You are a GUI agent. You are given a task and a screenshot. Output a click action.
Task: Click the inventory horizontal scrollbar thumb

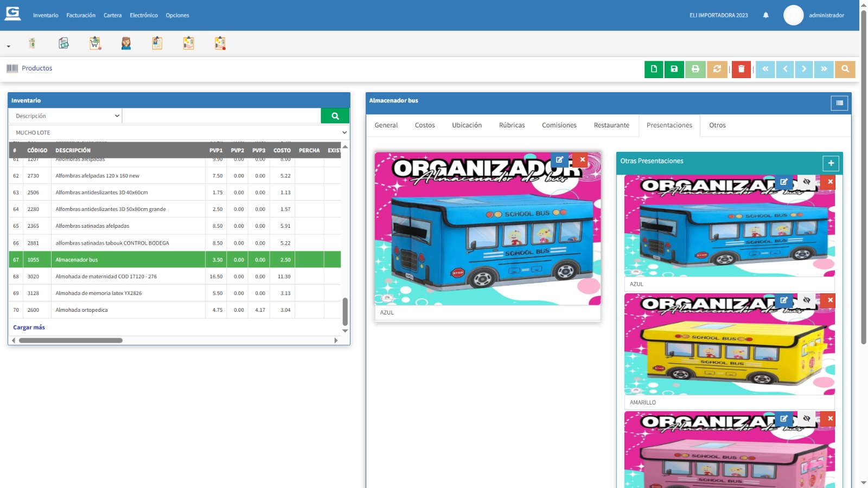click(x=71, y=341)
